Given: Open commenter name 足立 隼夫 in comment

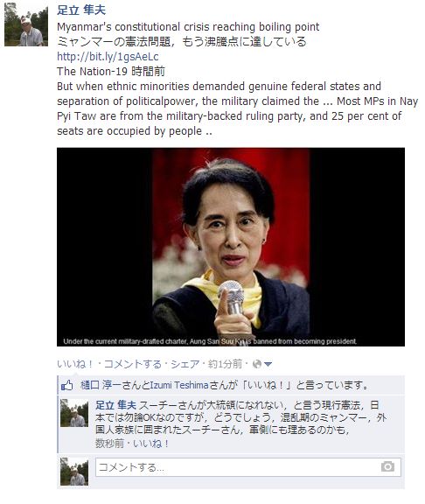Looking at the screenshot, I should [115, 405].
